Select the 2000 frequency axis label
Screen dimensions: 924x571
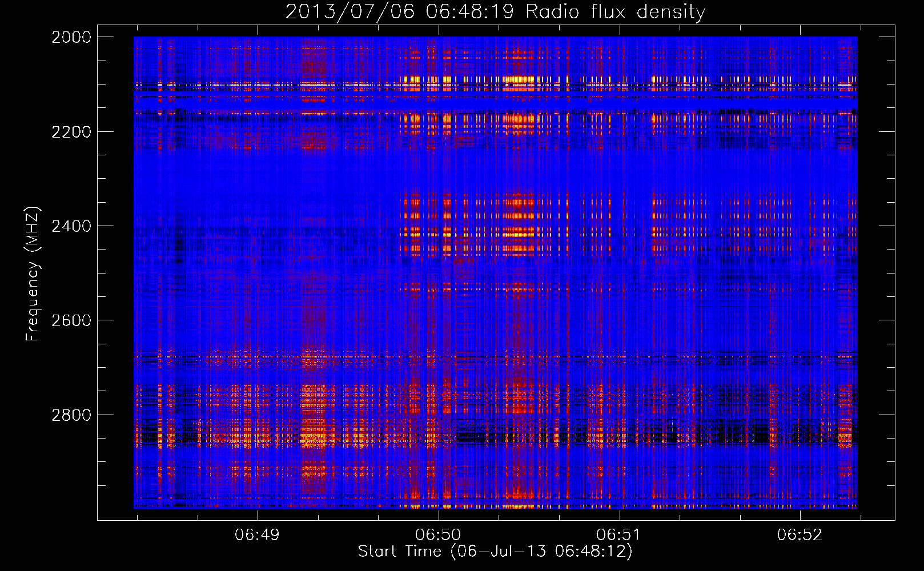coord(71,37)
